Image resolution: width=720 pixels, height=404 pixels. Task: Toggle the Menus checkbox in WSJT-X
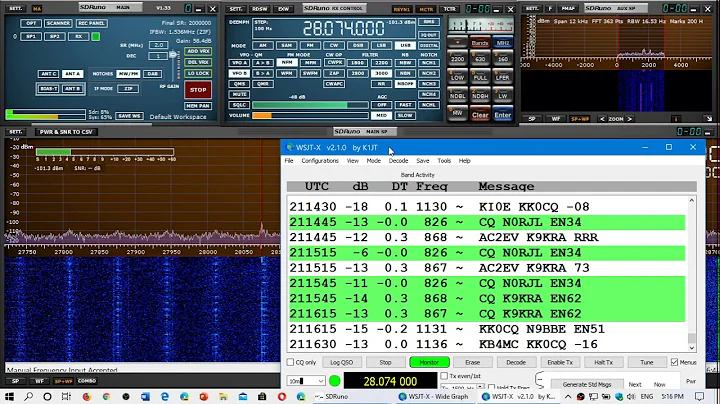674,362
